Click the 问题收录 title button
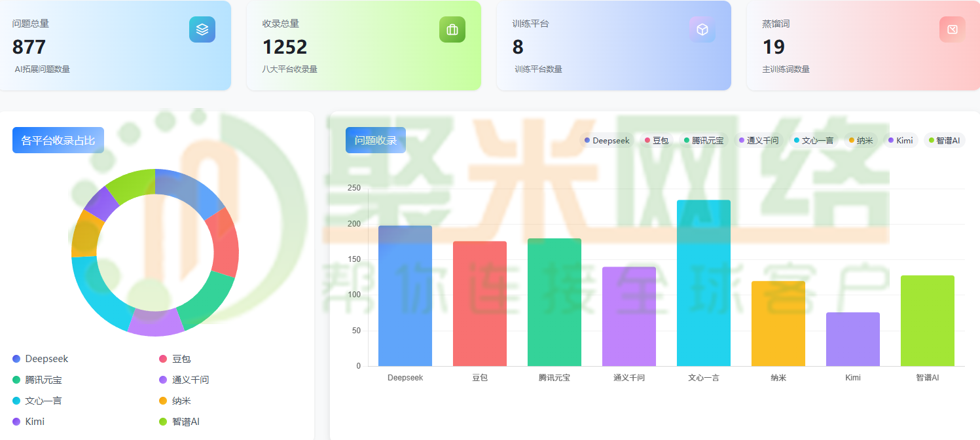The image size is (980, 440). coord(376,140)
